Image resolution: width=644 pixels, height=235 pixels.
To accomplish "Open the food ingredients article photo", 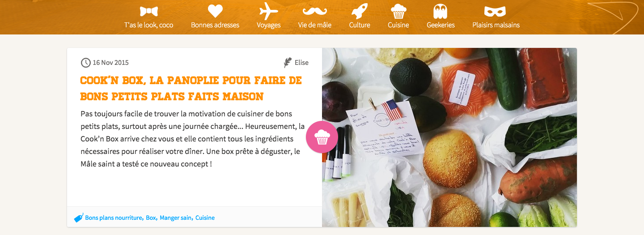I will tap(449, 137).
